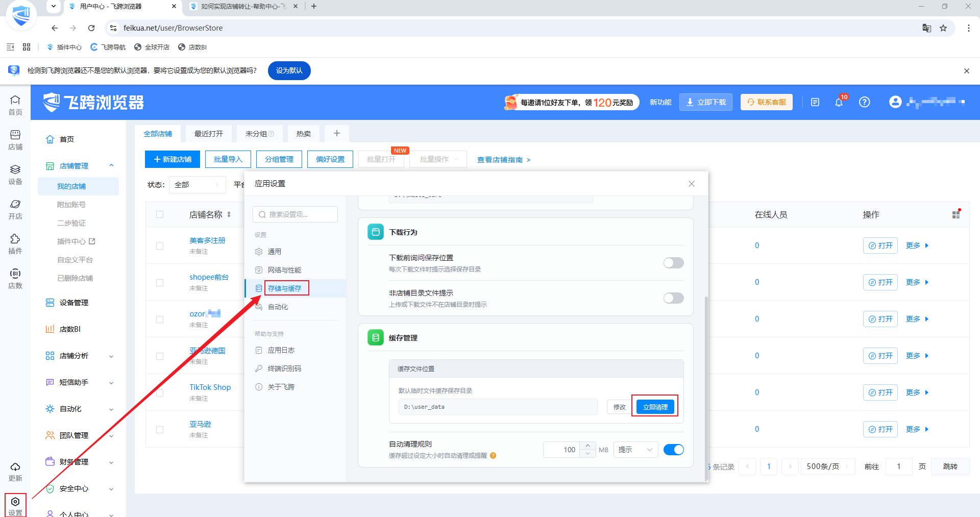Viewport: 980px width, 517px height.
Task: Open the 提示 dropdown in the auto-clean rule
Action: pos(635,450)
